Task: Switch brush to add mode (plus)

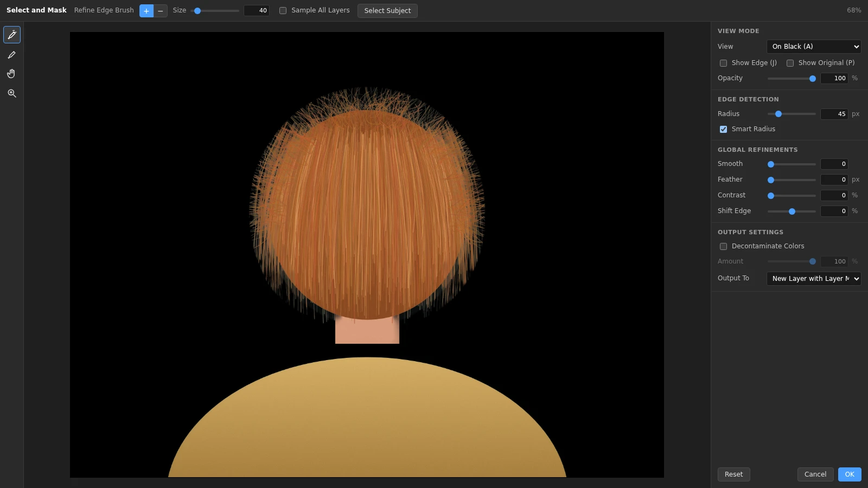Action: coord(146,11)
